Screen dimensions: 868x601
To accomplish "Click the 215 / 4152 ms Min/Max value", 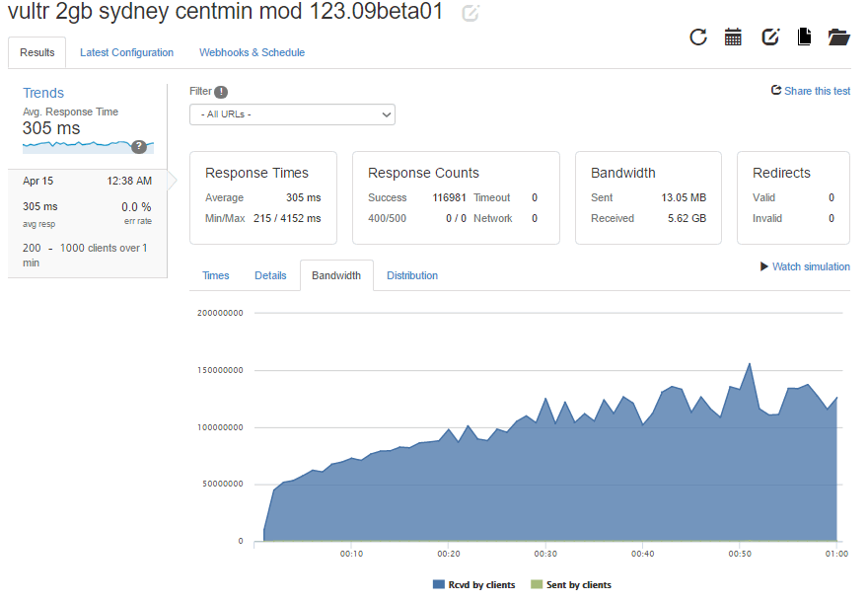I will (287, 218).
